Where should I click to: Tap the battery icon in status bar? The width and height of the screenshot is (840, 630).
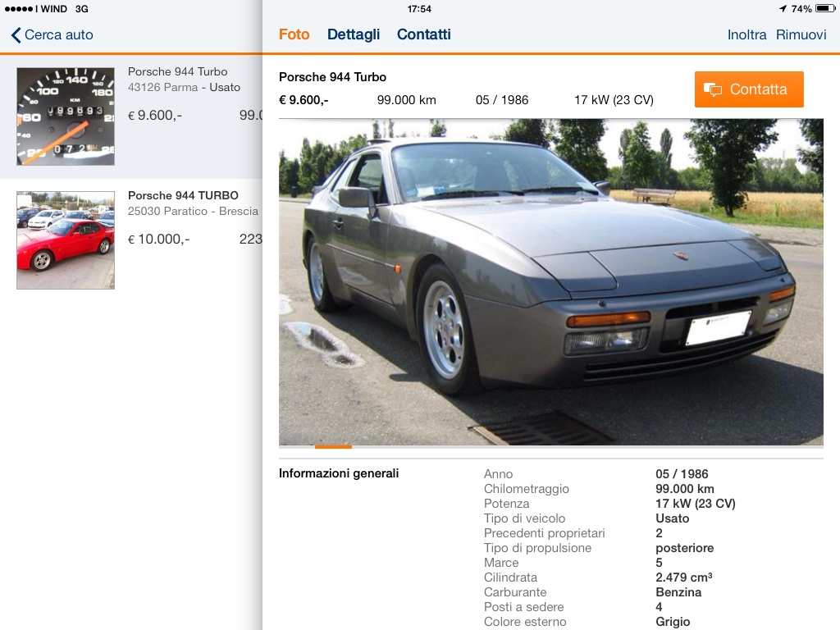point(825,8)
